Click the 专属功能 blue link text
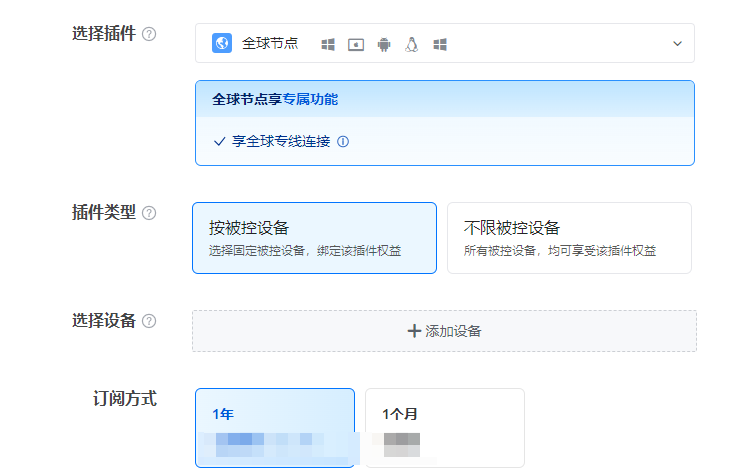 tap(310, 99)
